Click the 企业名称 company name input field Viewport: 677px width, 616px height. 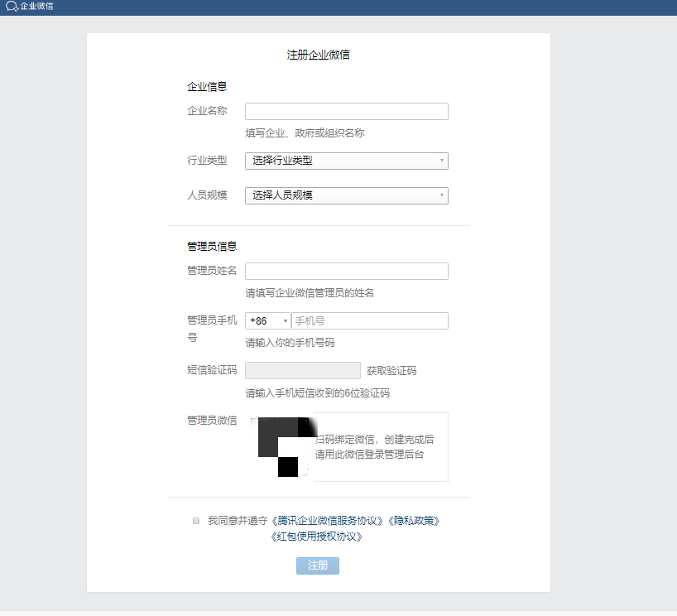[x=346, y=111]
